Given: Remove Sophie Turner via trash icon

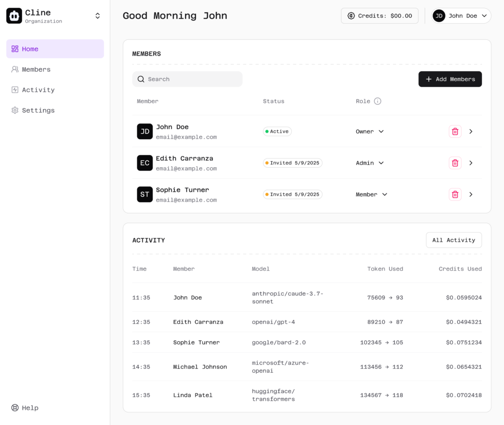Looking at the screenshot, I should point(455,194).
